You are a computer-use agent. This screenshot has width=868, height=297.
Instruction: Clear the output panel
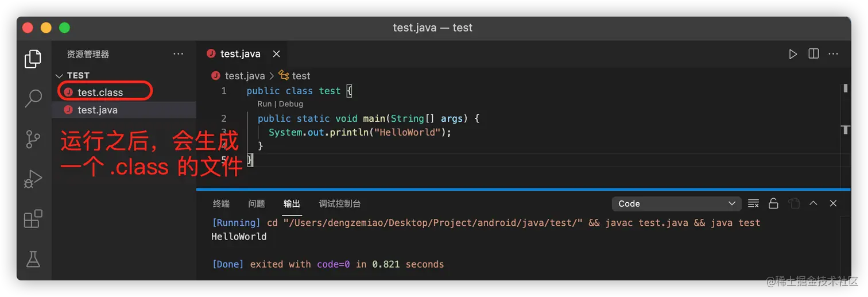(x=754, y=203)
